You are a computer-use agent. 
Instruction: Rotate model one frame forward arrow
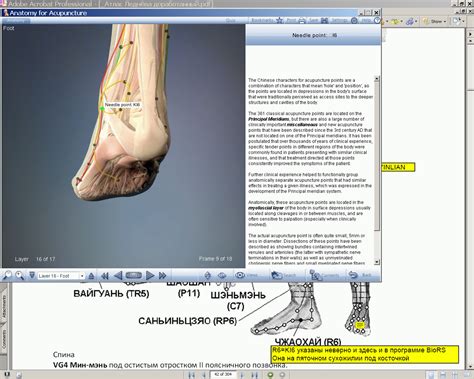click(150, 275)
